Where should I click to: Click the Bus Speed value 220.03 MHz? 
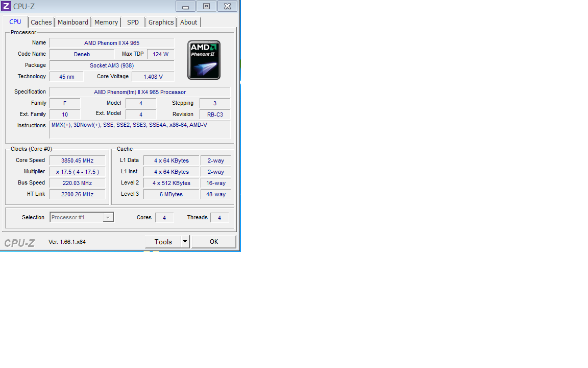[x=77, y=183]
